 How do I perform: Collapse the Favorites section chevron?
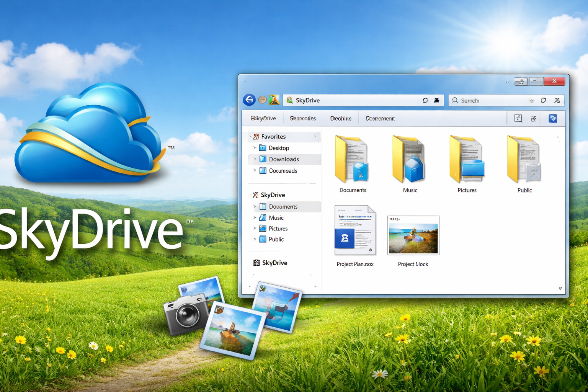point(251,137)
